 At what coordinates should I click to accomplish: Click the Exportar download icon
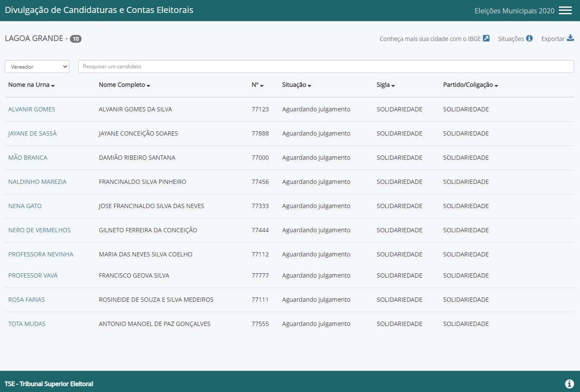pyautogui.click(x=570, y=38)
